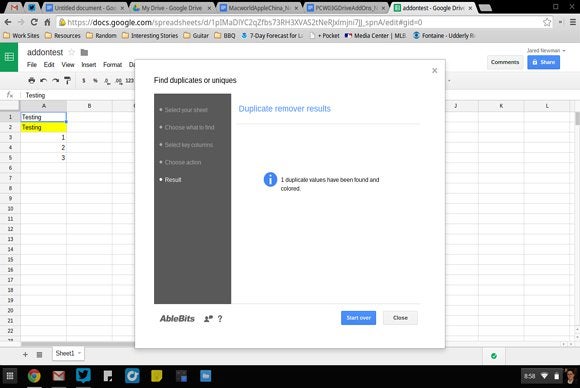The height and width of the screenshot is (388, 580).
Task: Select the Paint format tool
Action: (x=67, y=80)
